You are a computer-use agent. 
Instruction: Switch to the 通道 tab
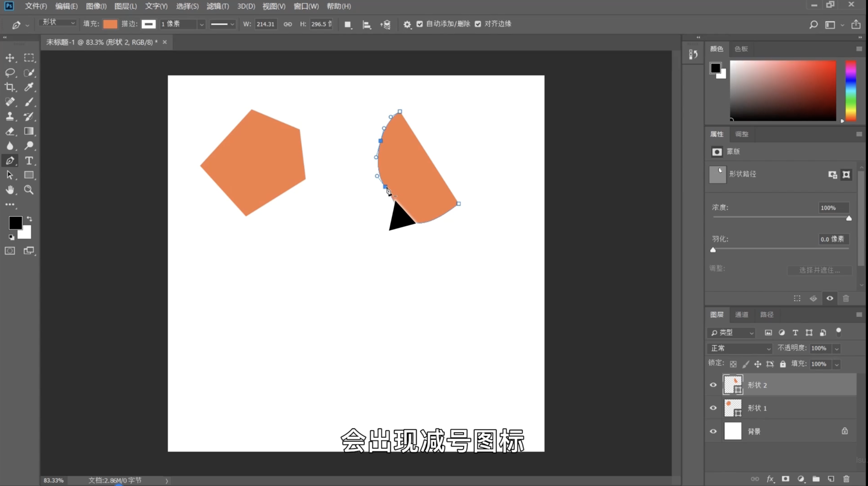741,315
